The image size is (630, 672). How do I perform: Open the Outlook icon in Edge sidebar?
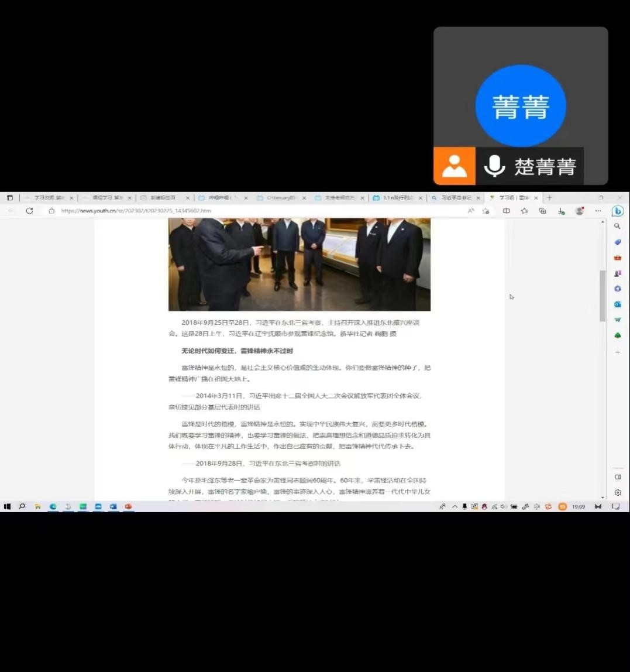click(618, 304)
